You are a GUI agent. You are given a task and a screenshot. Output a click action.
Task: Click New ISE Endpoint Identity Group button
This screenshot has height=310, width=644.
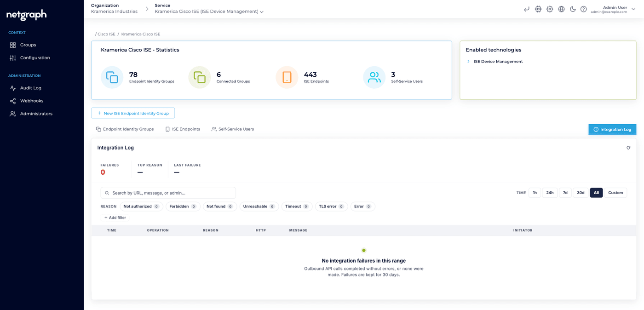(x=133, y=113)
